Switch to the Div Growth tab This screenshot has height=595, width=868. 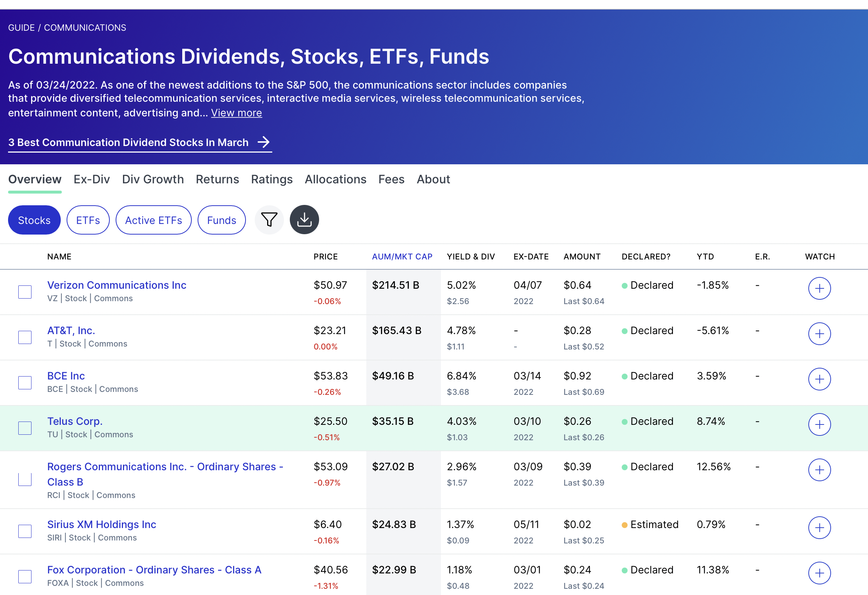[153, 179]
